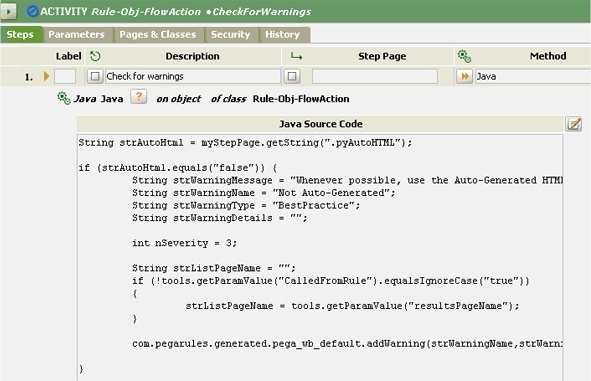Click the 'Method' column header

(548, 56)
